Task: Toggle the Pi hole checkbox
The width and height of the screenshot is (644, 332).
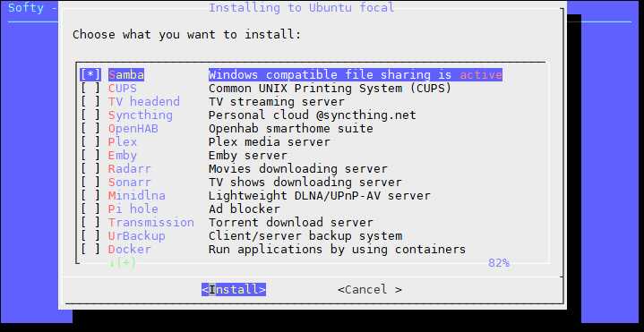Action: coord(90,209)
